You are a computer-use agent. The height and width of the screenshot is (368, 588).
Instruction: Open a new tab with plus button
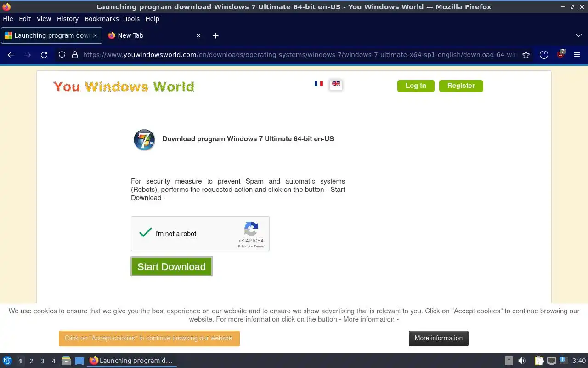tap(215, 35)
